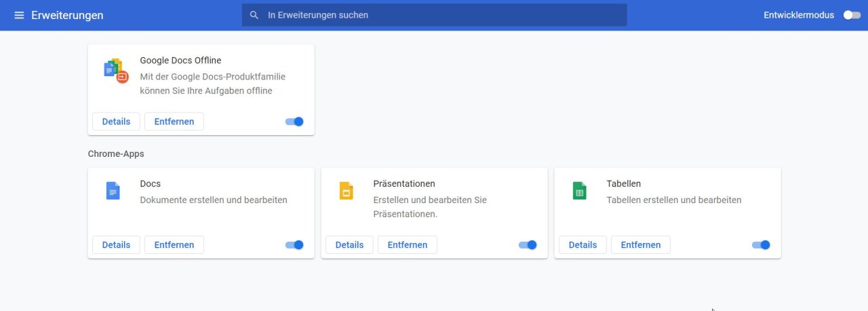Show Details for Präsentationen
The width and height of the screenshot is (868, 311).
349,245
